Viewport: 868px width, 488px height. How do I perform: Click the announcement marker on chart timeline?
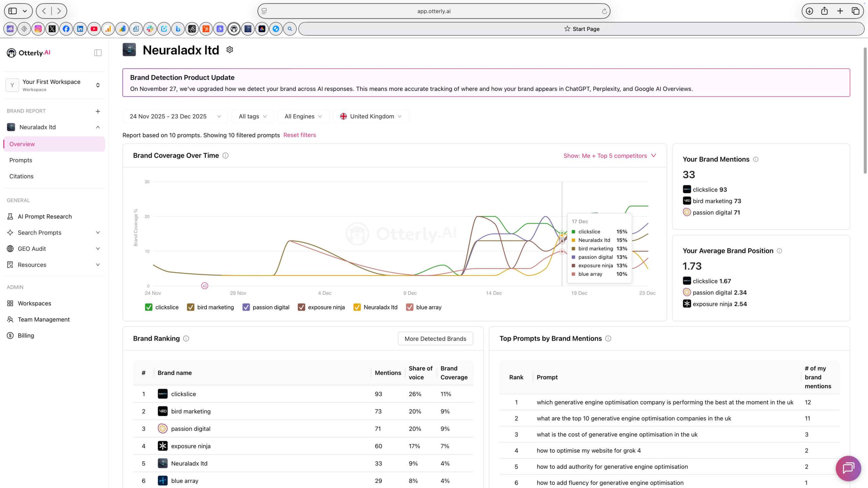pos(204,286)
